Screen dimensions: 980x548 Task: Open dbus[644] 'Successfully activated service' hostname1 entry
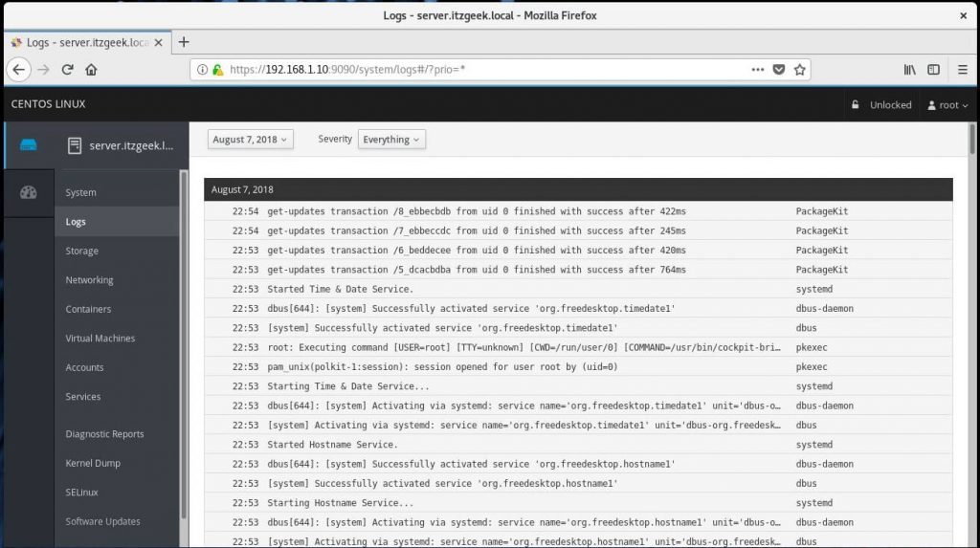click(578, 464)
